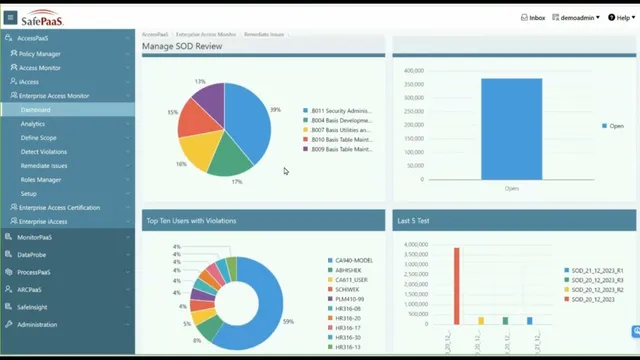Click B010 Basis Table Maint legend entry
This screenshot has width=640, height=360.
[x=337, y=140]
